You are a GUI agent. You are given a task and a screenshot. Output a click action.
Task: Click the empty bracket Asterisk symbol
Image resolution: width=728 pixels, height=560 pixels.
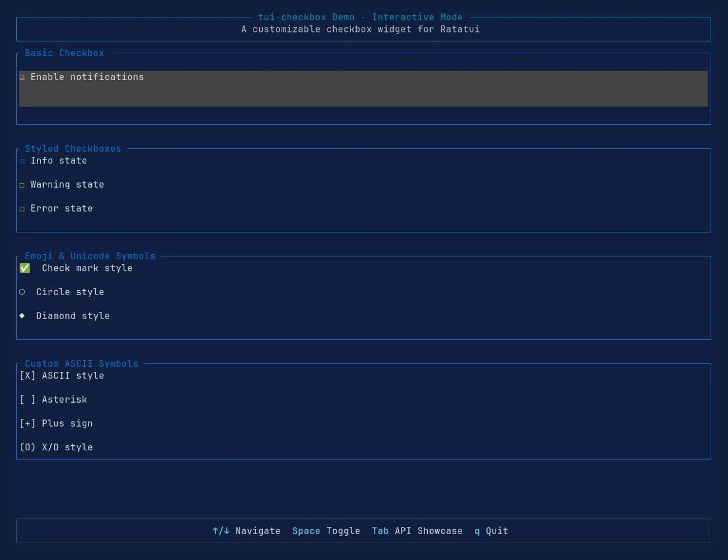pos(27,399)
